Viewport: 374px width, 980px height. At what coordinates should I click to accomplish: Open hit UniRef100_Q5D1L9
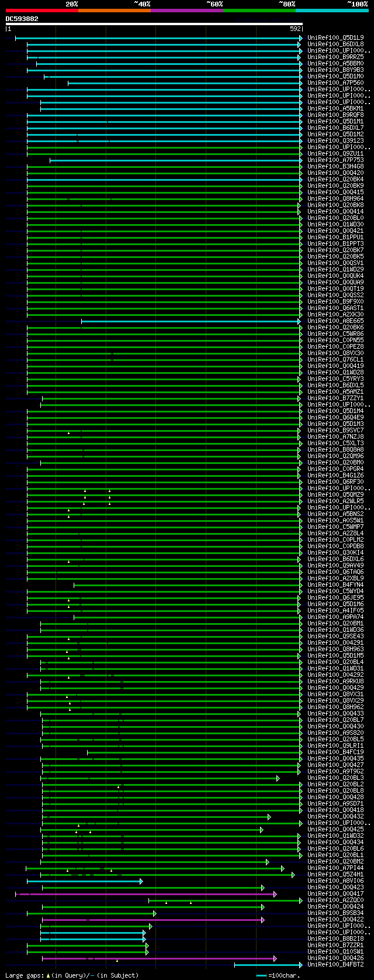[335, 37]
